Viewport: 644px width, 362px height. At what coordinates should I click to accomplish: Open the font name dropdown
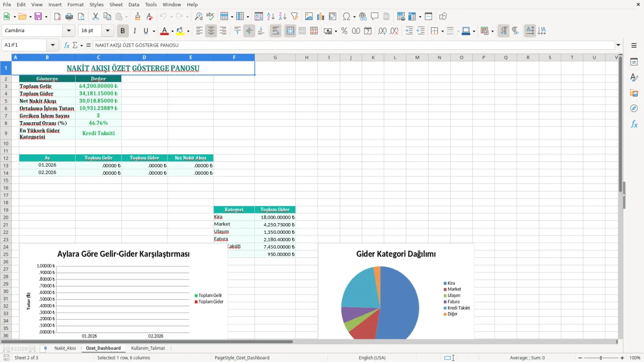click(68, 31)
